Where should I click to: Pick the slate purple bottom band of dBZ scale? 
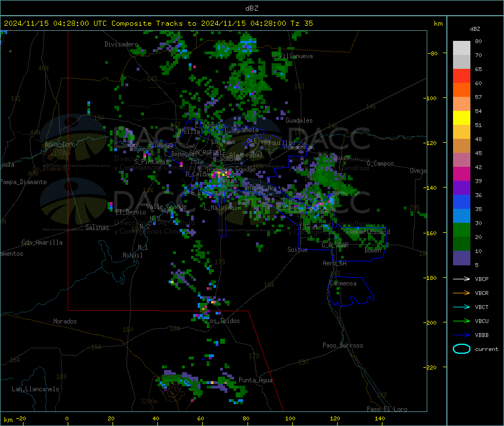461,258
